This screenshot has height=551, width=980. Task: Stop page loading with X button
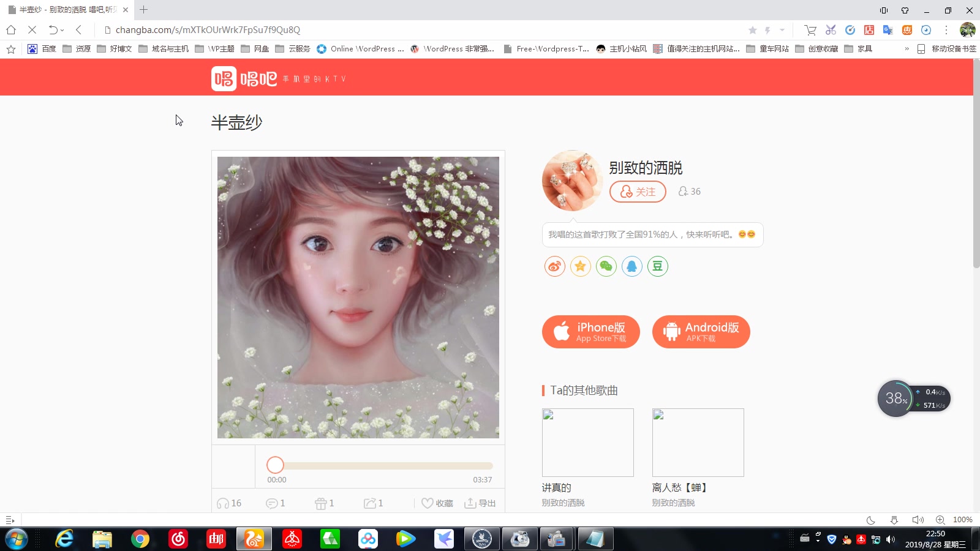pos(32,29)
